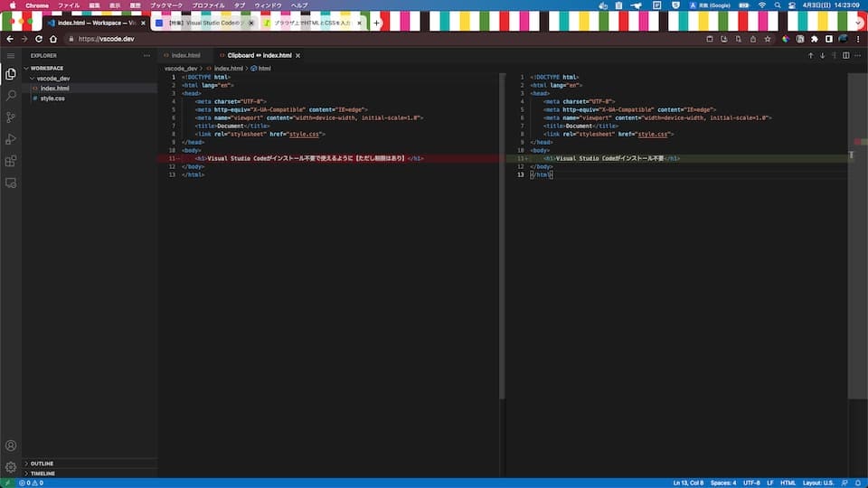Open Chrome home page button
Viewport: 868px width, 488px height.
click(53, 39)
